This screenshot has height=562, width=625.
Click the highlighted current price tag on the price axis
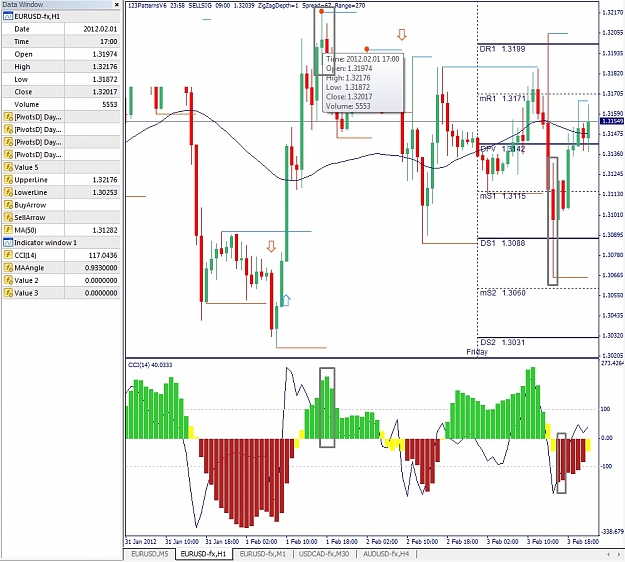pos(612,121)
